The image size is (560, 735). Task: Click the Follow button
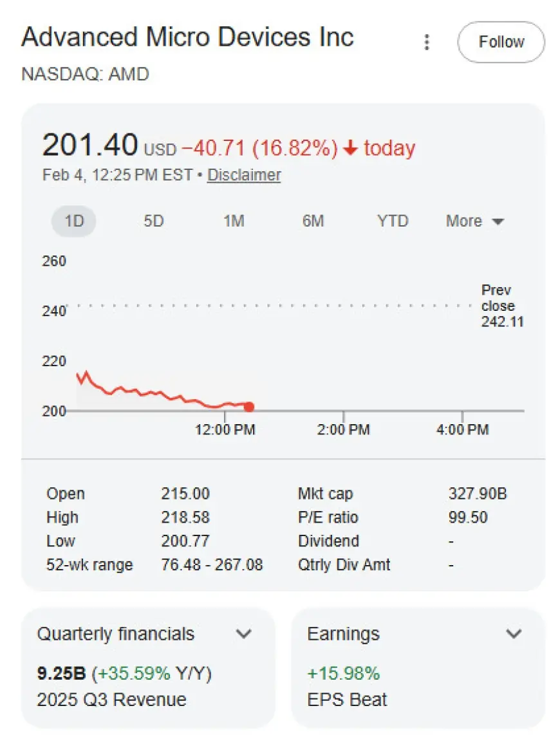pyautogui.click(x=501, y=42)
